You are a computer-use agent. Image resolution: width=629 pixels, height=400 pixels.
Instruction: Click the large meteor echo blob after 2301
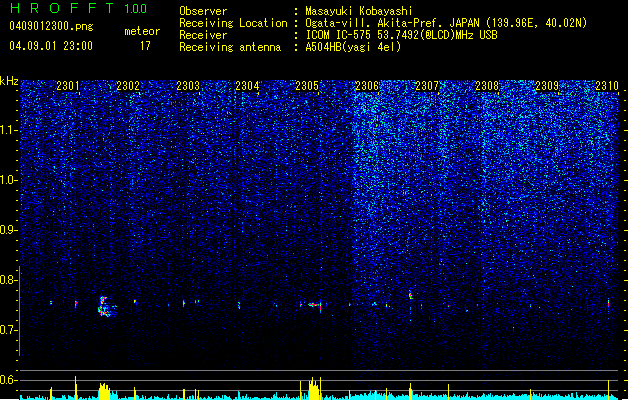106,307
